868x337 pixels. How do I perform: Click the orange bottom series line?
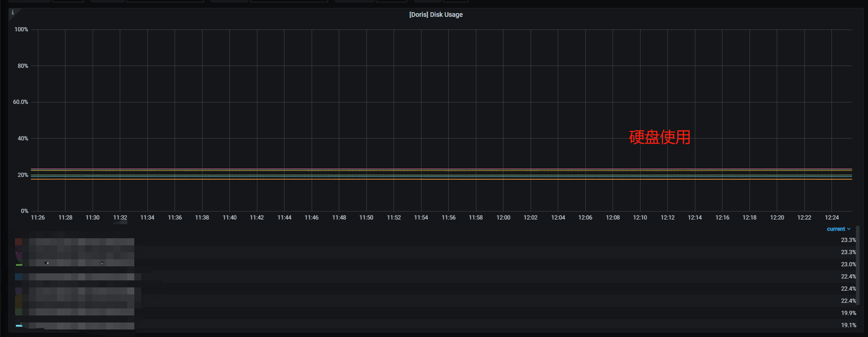pos(421,179)
